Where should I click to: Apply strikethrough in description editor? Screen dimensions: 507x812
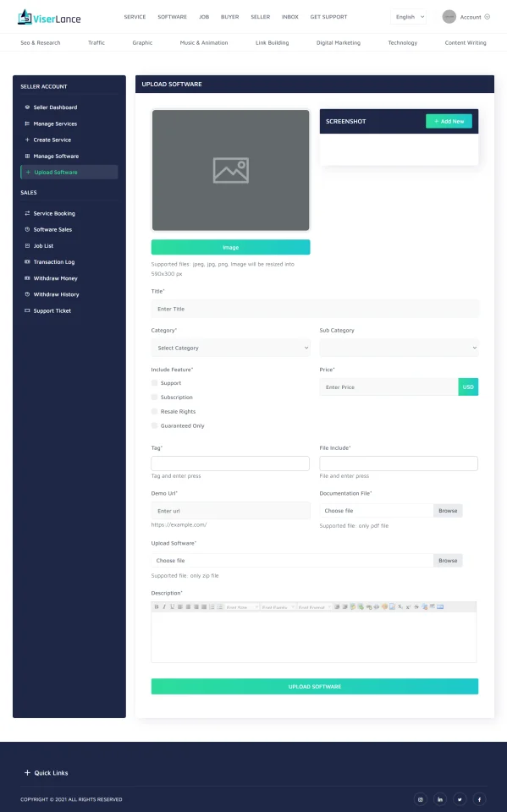[416, 607]
